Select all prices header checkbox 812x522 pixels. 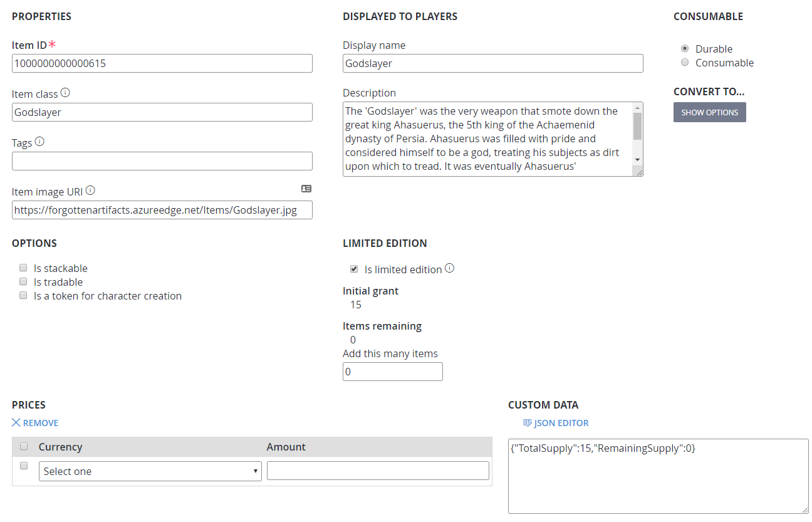point(24,447)
